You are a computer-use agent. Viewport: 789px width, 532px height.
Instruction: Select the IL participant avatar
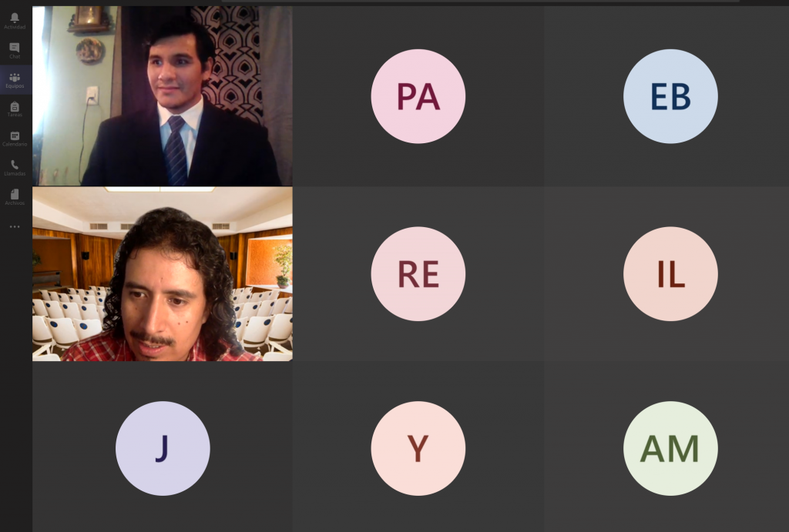tap(670, 273)
